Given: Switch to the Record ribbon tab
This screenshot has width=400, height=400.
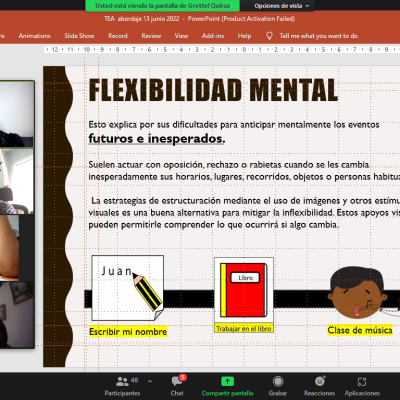Looking at the screenshot, I should pyautogui.click(x=118, y=36).
